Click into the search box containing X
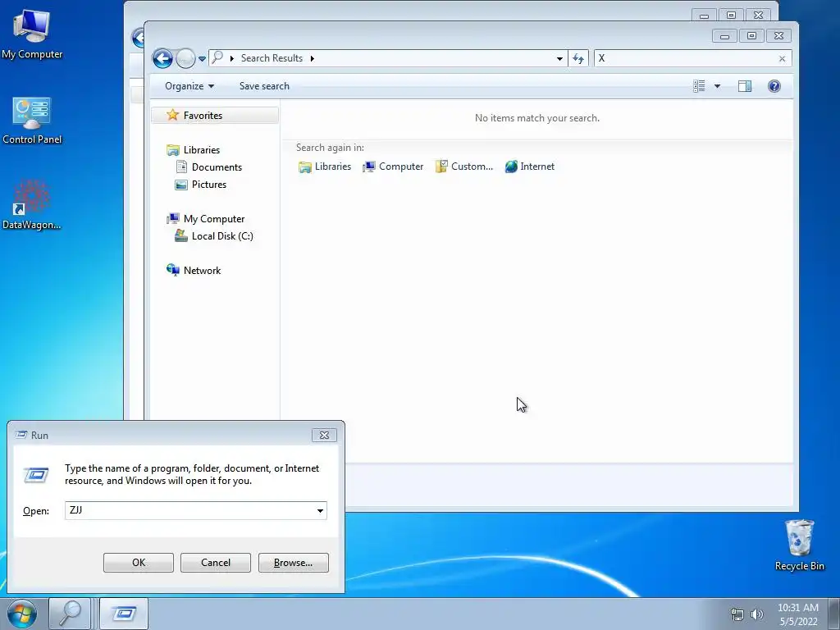 686,58
